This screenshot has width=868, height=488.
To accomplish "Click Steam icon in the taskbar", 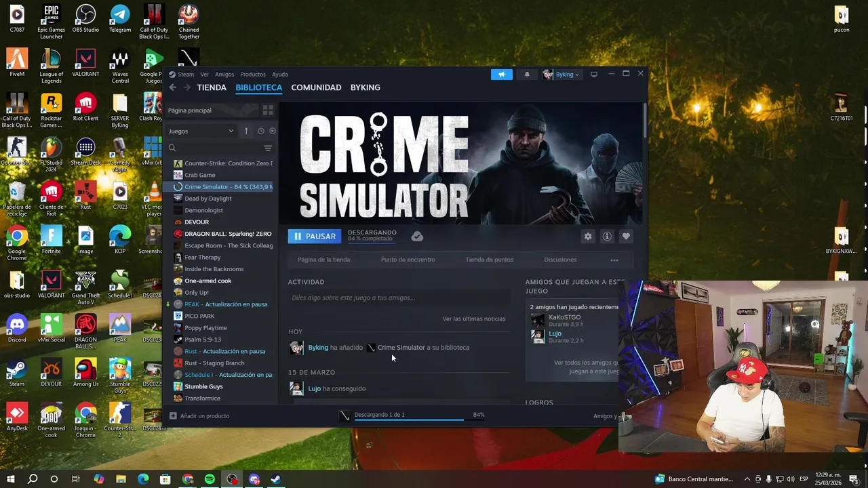I will [276, 479].
